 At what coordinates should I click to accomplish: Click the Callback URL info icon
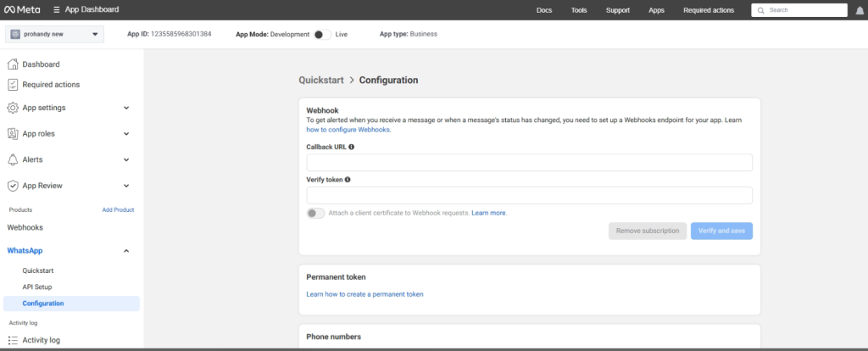[x=352, y=147]
